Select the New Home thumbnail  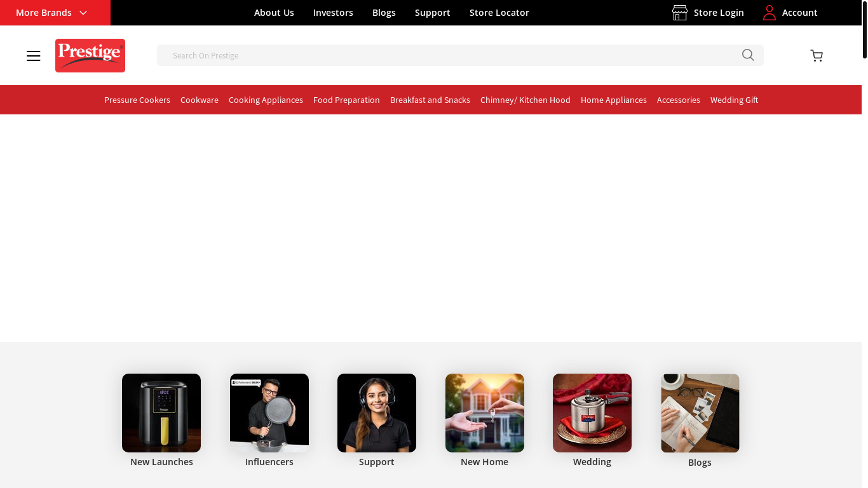[x=485, y=413]
